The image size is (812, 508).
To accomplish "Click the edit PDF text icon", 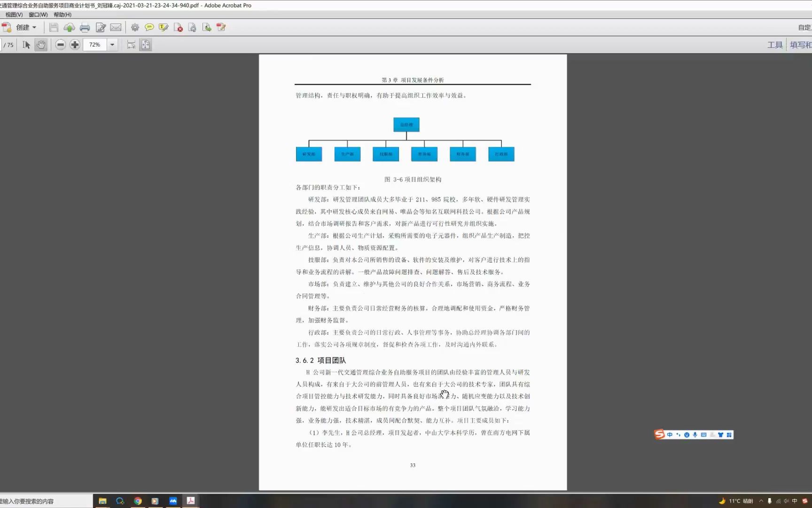I will 221,27.
